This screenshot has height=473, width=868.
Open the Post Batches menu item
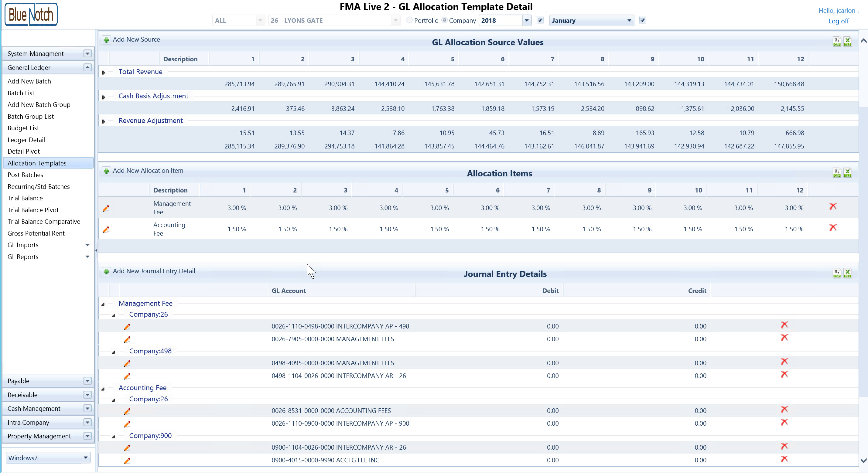click(x=25, y=175)
